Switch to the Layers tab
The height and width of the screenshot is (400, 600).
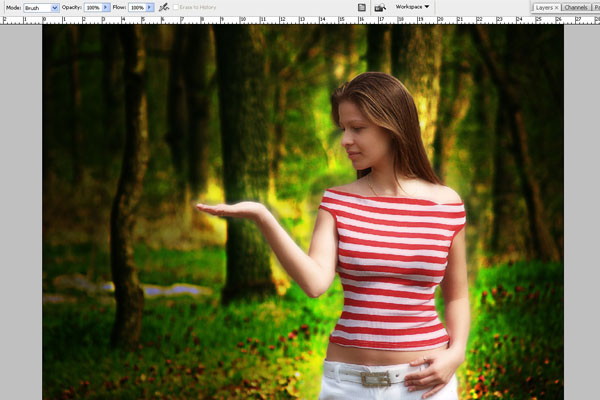(543, 7)
